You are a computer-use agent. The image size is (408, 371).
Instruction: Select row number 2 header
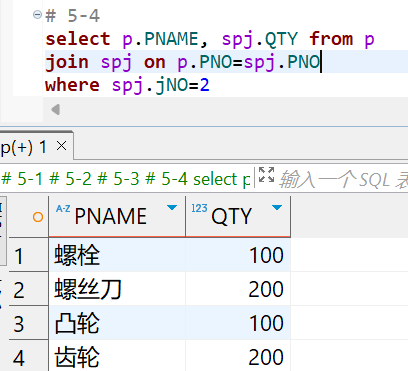pos(28,289)
